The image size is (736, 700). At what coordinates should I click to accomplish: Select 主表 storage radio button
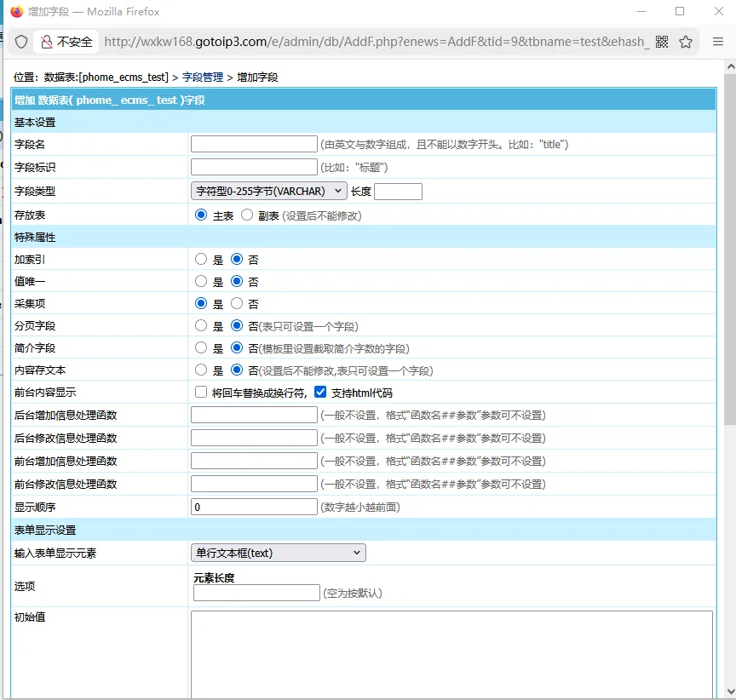click(201, 215)
